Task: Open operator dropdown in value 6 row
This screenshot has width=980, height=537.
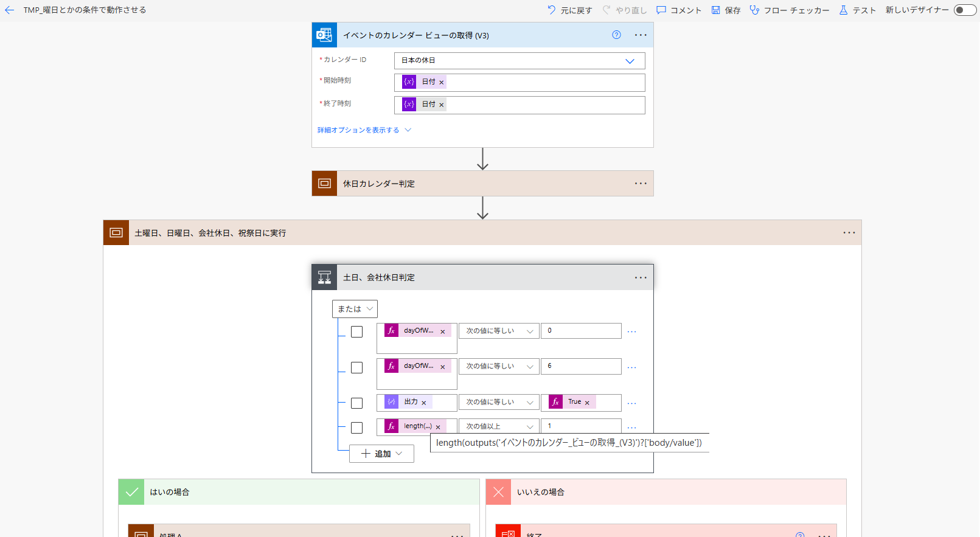Action: coord(499,366)
